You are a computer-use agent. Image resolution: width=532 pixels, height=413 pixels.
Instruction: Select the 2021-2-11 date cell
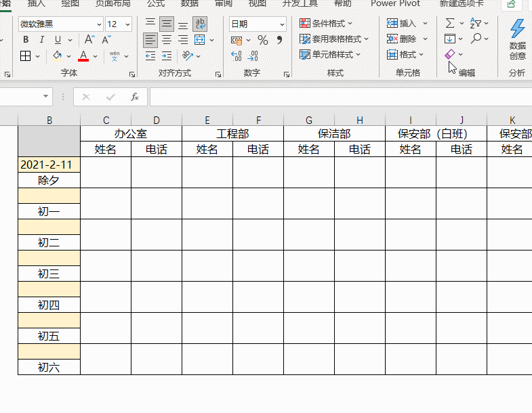[49, 165]
